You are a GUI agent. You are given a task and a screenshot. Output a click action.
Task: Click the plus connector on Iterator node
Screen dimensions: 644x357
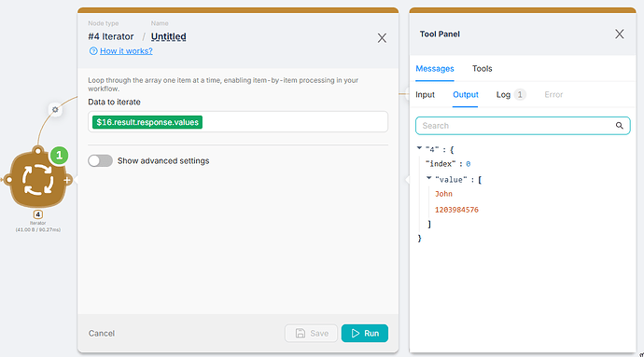pyautogui.click(x=67, y=180)
